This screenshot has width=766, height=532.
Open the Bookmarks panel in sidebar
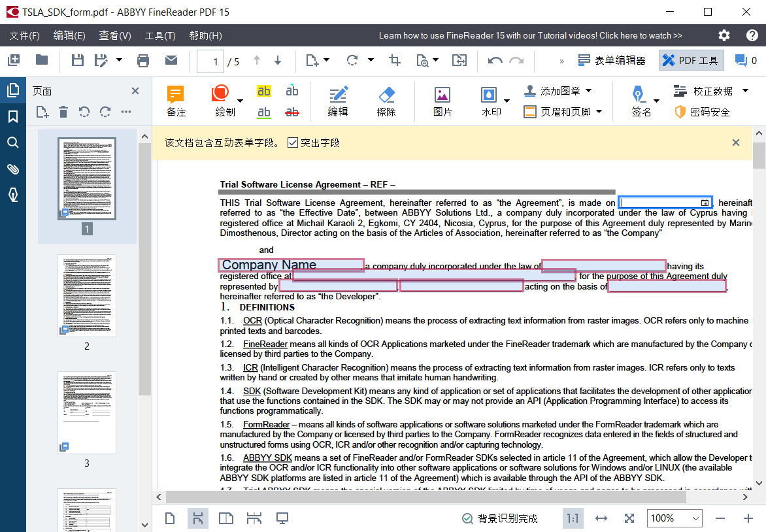point(12,116)
